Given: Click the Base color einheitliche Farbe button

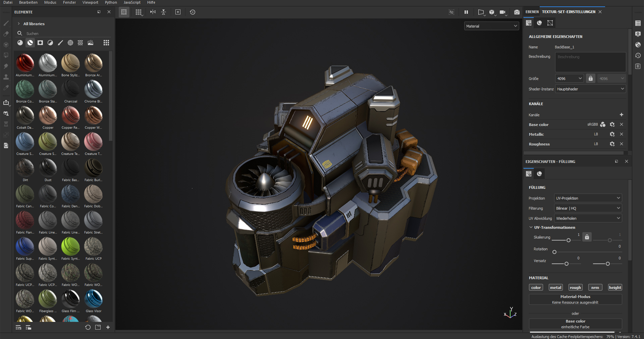Looking at the screenshot, I should (575, 324).
